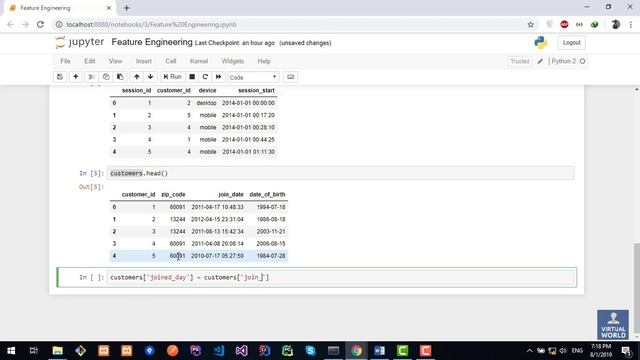Open the cell type Code dropdown
Viewport: 640px width, 360px height.
253,77
